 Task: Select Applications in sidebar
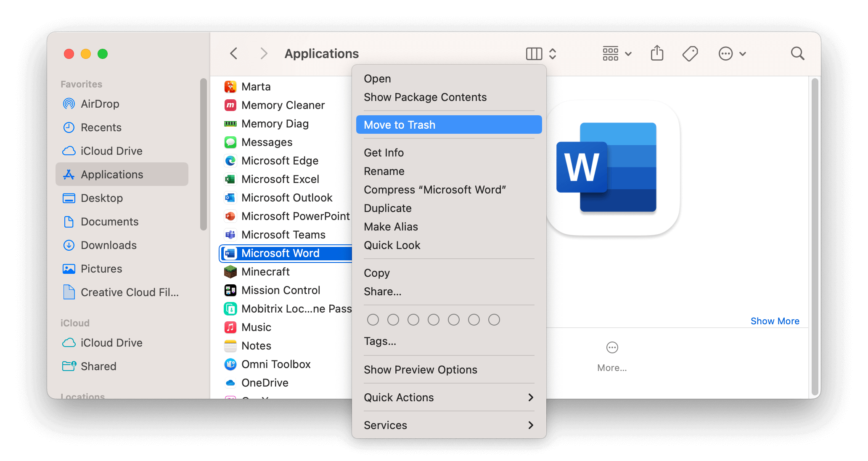[122, 175]
